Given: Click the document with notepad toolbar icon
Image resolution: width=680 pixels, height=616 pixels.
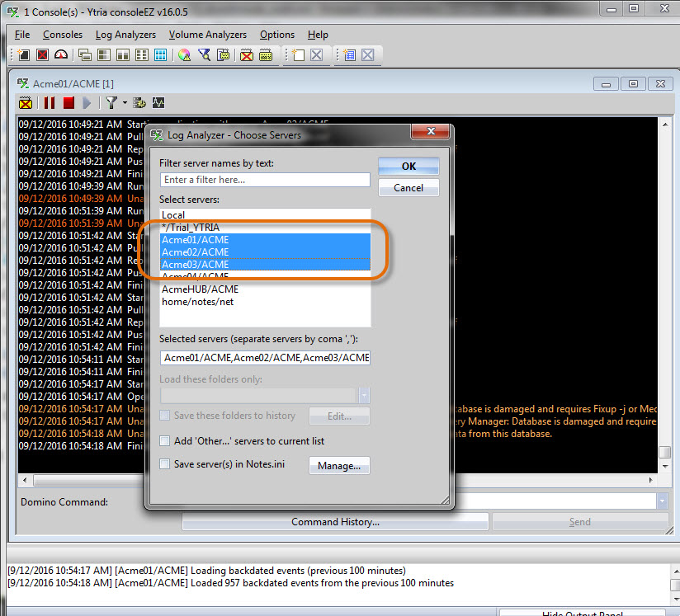Looking at the screenshot, I should (x=223, y=55).
